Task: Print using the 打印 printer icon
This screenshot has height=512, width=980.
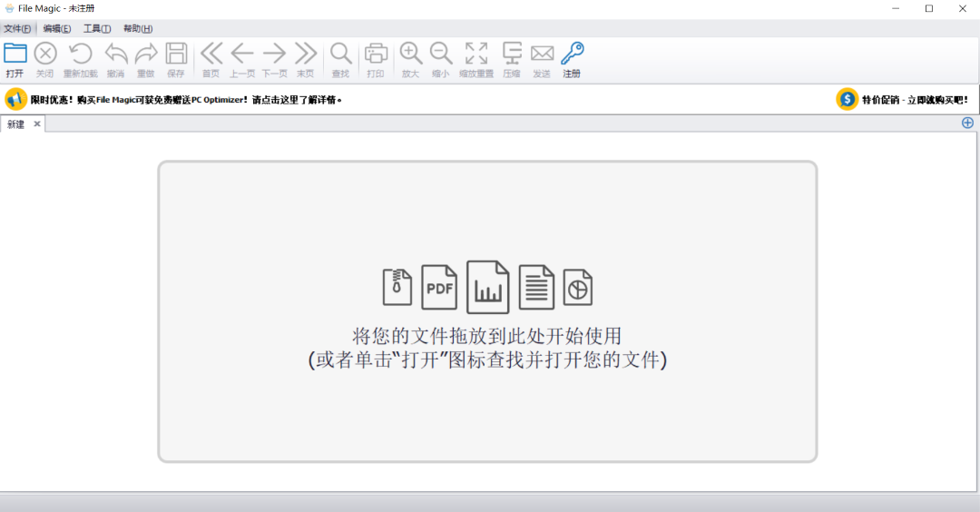Action: [x=376, y=54]
